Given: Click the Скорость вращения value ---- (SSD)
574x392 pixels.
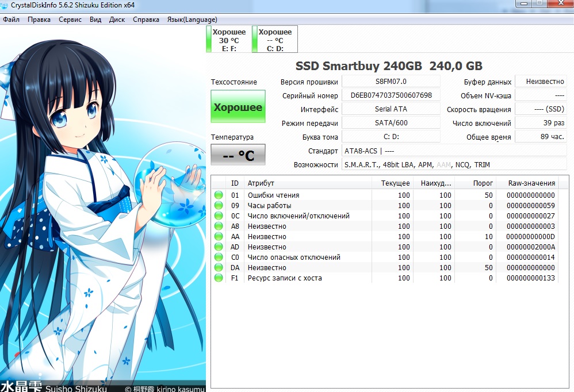Looking at the screenshot, I should [x=541, y=109].
